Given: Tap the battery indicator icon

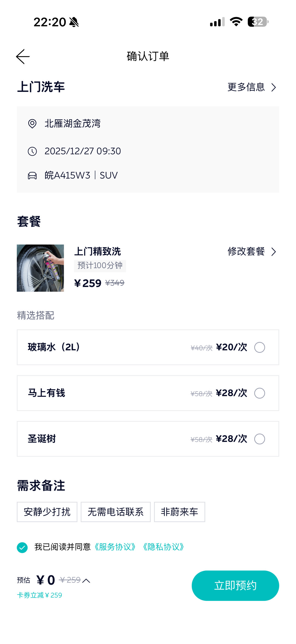Looking at the screenshot, I should pyautogui.click(x=258, y=22).
